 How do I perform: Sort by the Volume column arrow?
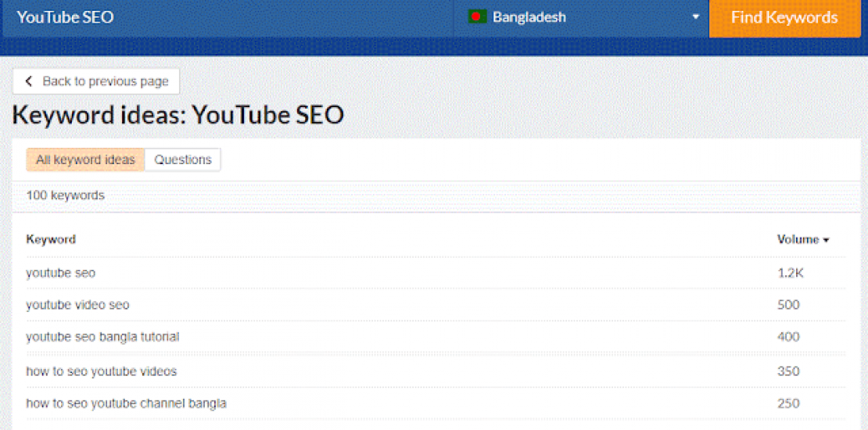[x=826, y=240]
